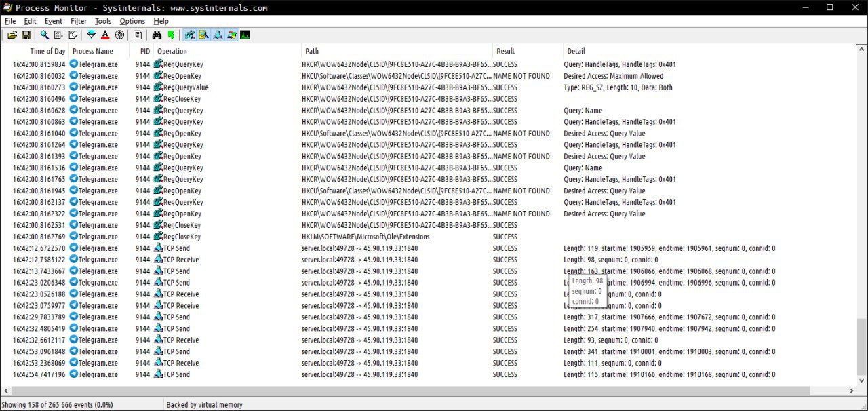Image resolution: width=868 pixels, height=411 pixels.
Task: Toggle Show File System Activity toolbar button
Action: [203, 35]
